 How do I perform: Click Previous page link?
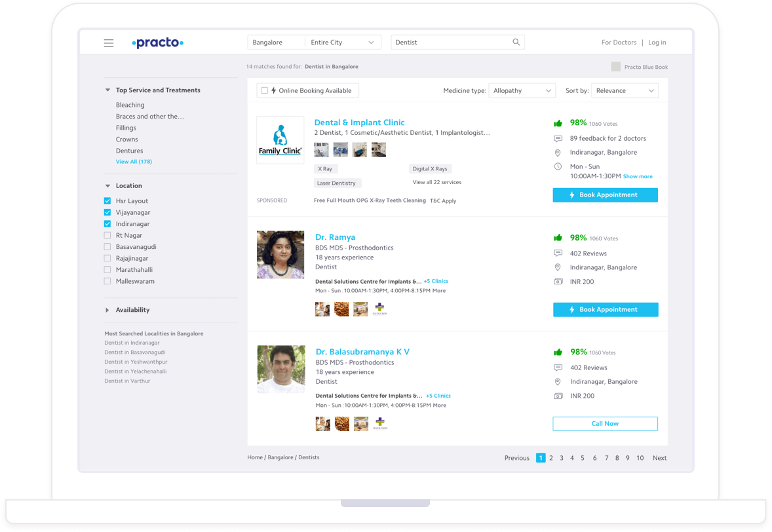click(x=517, y=458)
